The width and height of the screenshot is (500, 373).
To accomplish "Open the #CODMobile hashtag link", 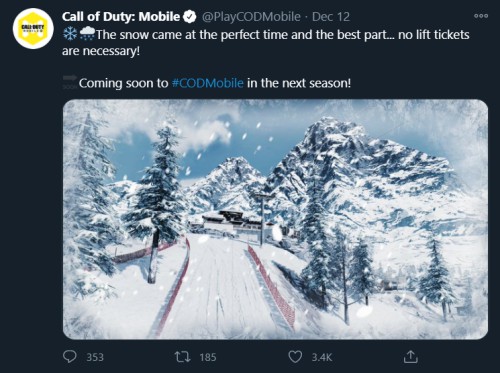I will click(x=208, y=83).
